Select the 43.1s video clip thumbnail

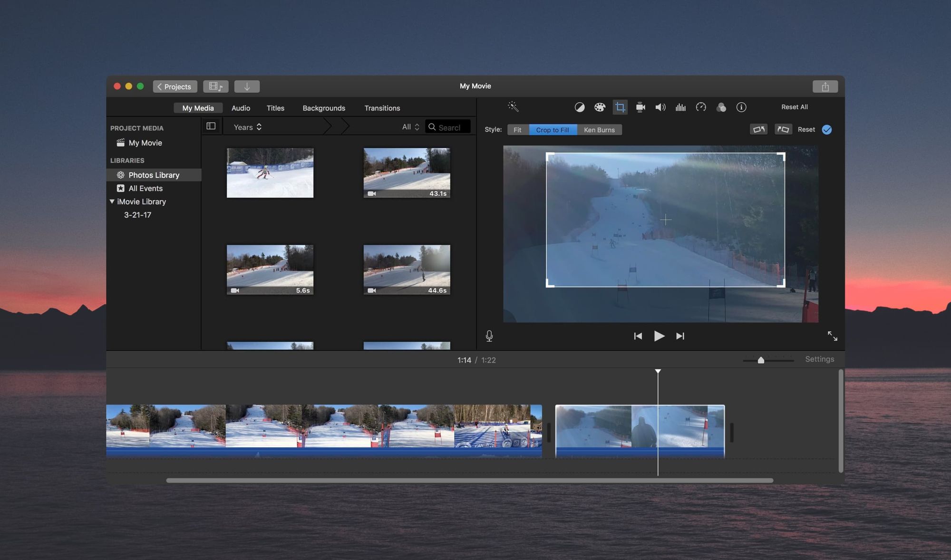tap(407, 173)
